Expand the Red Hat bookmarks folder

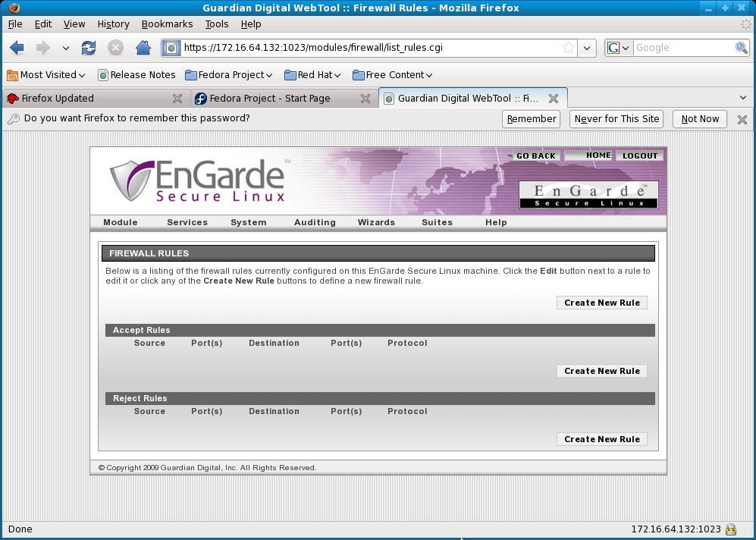312,75
